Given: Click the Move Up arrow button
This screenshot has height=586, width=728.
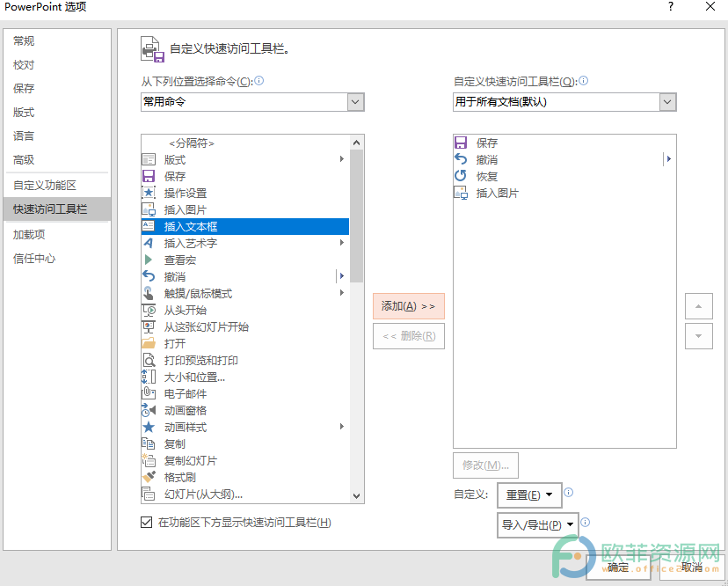Looking at the screenshot, I should coord(699,306).
